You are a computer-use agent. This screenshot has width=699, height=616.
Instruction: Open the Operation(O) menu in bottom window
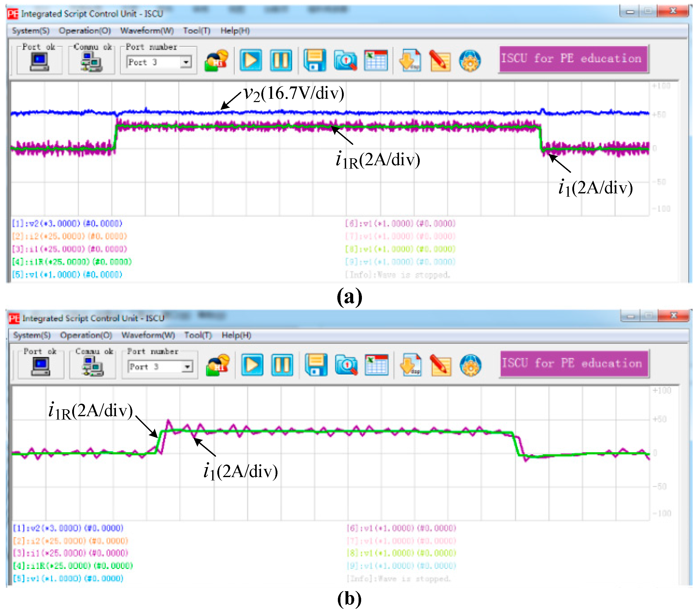86,335
